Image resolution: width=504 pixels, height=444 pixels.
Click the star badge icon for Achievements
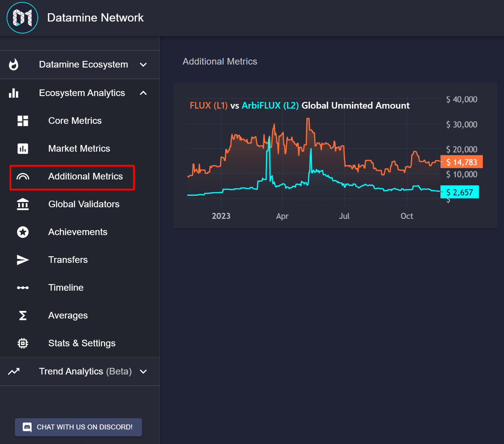23,232
